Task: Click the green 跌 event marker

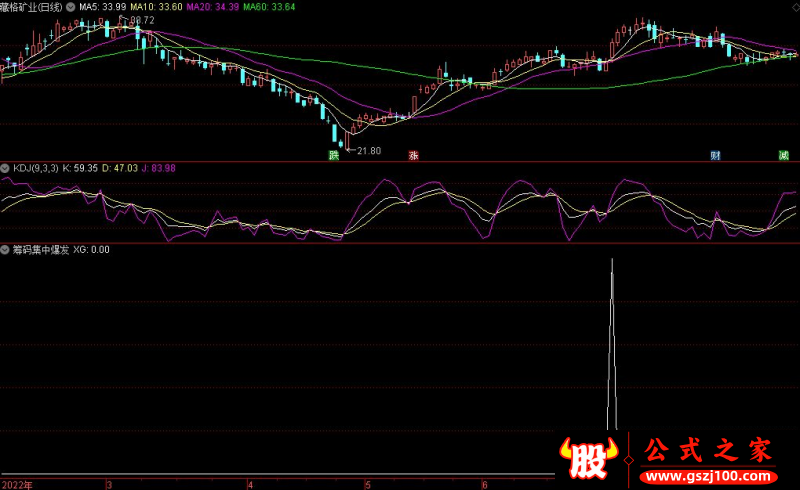Action: click(x=334, y=155)
